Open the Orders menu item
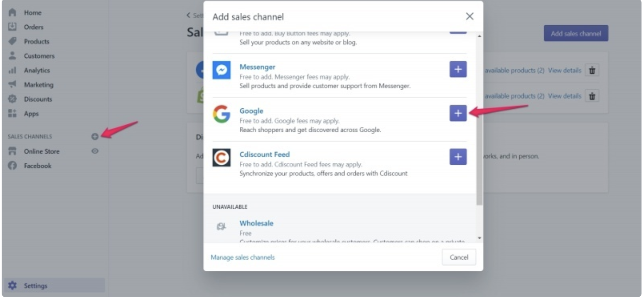The width and height of the screenshot is (644, 297). point(33,27)
